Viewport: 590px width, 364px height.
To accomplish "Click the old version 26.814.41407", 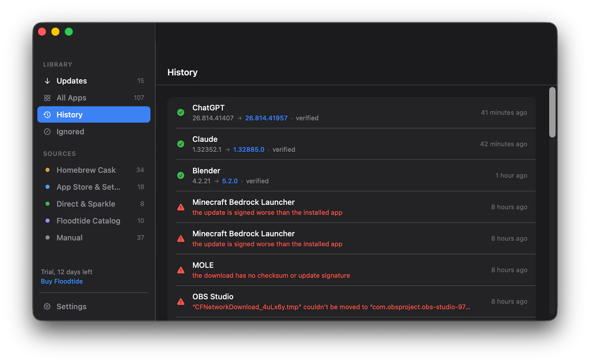I will 213,118.
